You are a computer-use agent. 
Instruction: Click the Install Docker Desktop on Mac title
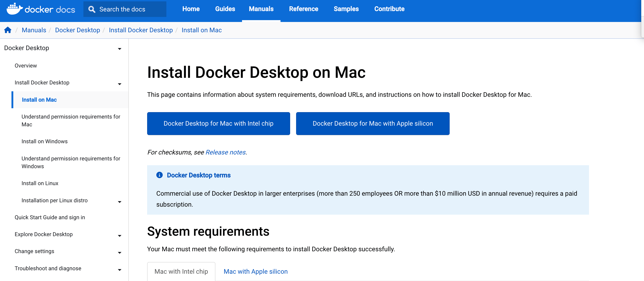pyautogui.click(x=256, y=72)
